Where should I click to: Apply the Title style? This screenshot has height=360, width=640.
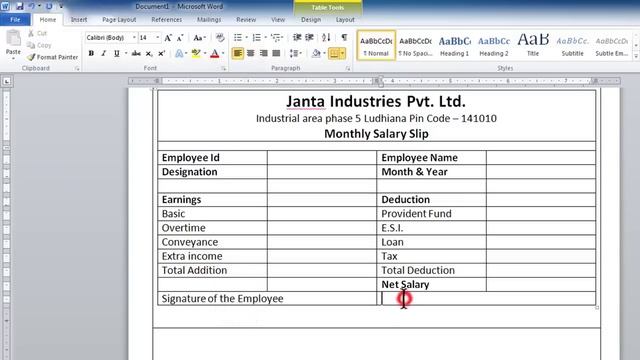(x=533, y=45)
